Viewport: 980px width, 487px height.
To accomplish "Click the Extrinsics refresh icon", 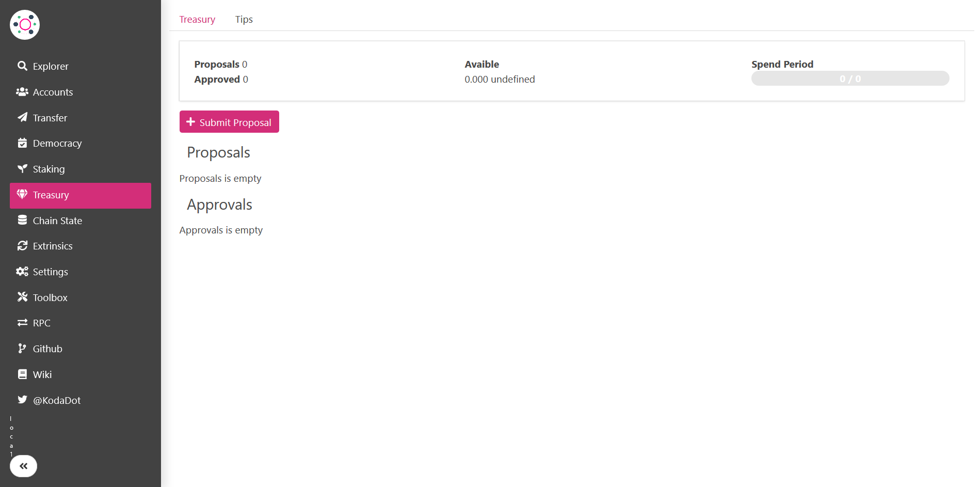I will [x=22, y=246].
